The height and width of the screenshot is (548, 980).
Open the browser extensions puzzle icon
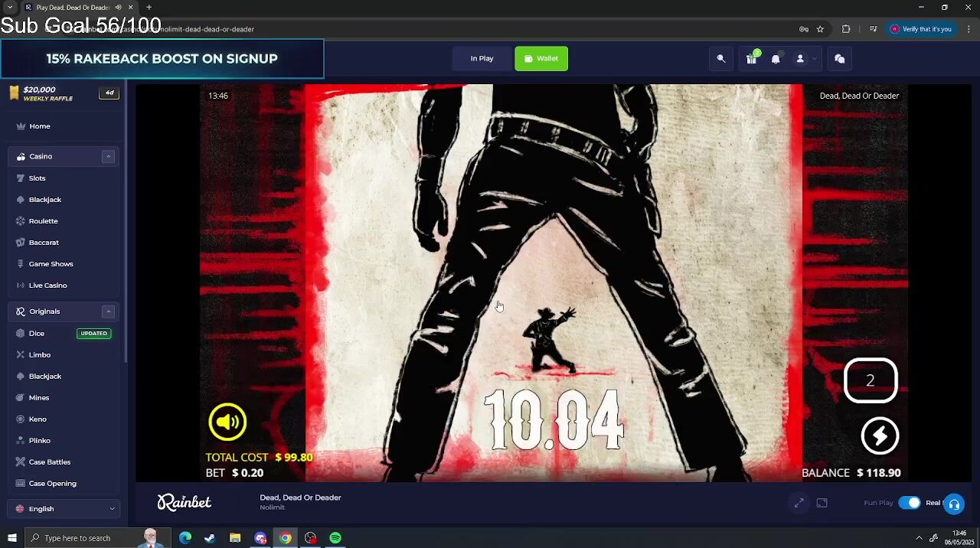click(846, 29)
